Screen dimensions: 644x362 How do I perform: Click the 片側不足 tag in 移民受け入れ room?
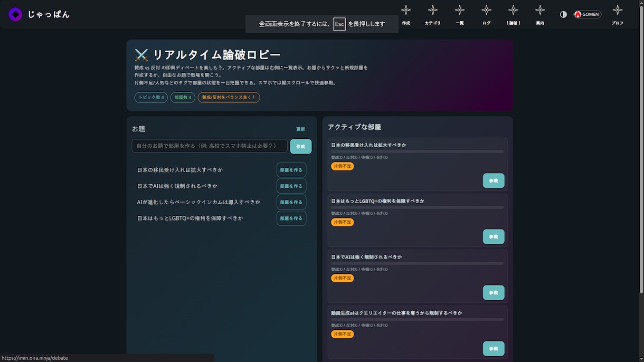click(x=343, y=166)
